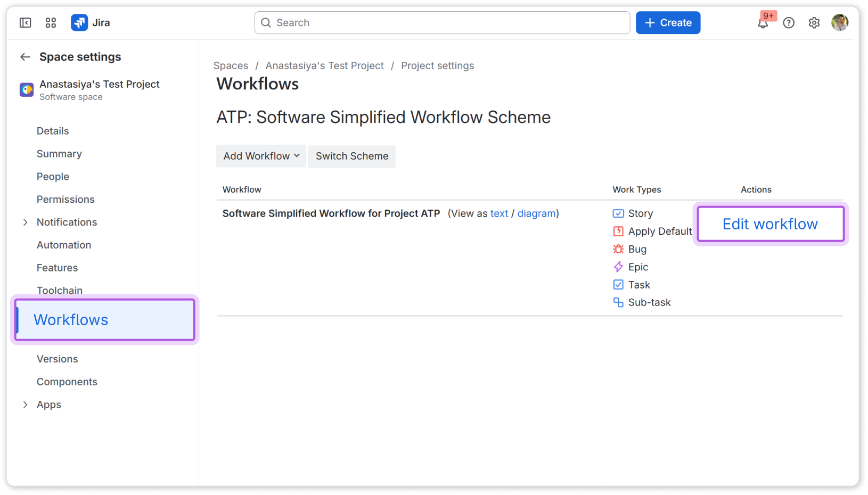Open Permissions in the settings sidebar
The width and height of the screenshot is (868, 495).
coord(65,200)
